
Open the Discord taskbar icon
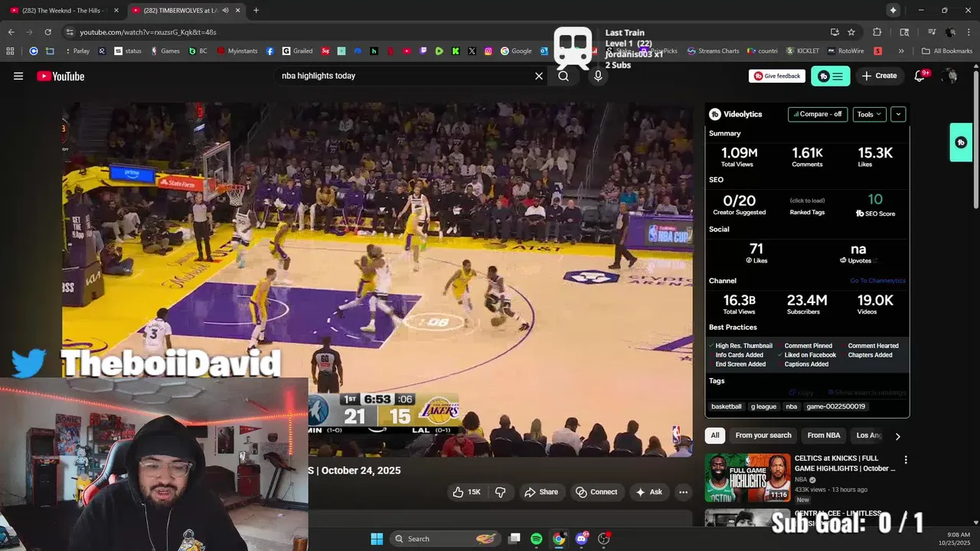pos(582,539)
